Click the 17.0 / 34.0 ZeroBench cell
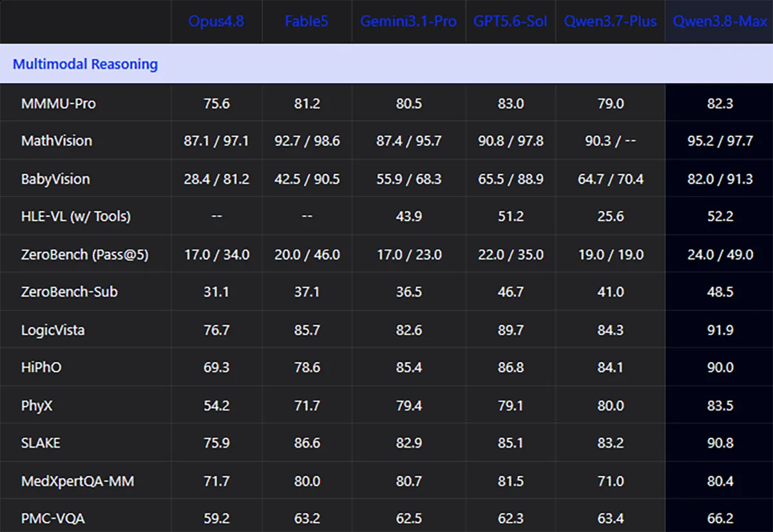773x532 pixels. tap(216, 254)
